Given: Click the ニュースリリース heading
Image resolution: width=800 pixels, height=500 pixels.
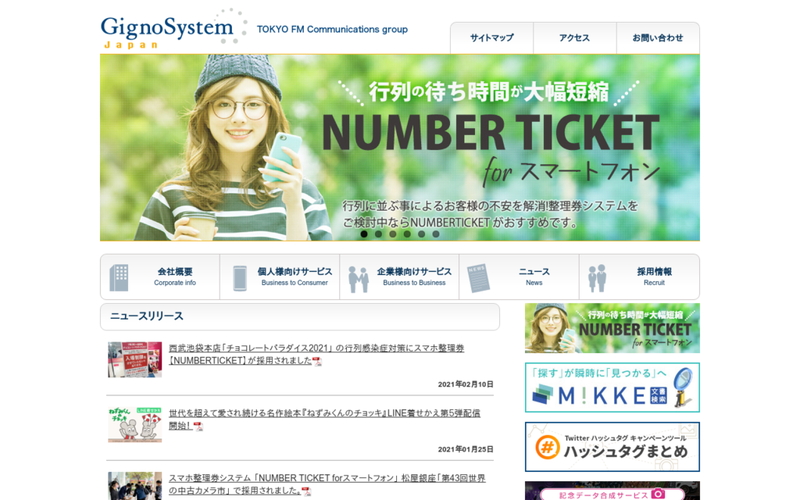Looking at the screenshot, I should pos(147,316).
